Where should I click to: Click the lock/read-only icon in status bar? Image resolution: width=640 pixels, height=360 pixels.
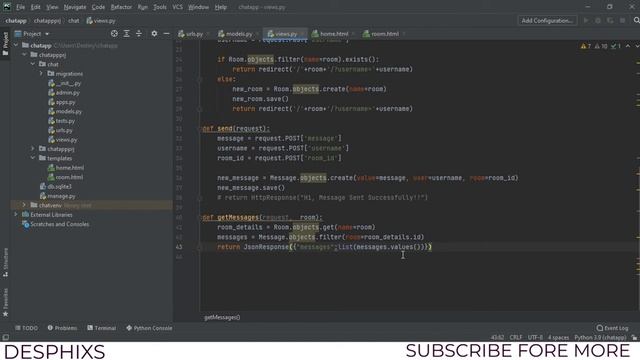click(634, 338)
